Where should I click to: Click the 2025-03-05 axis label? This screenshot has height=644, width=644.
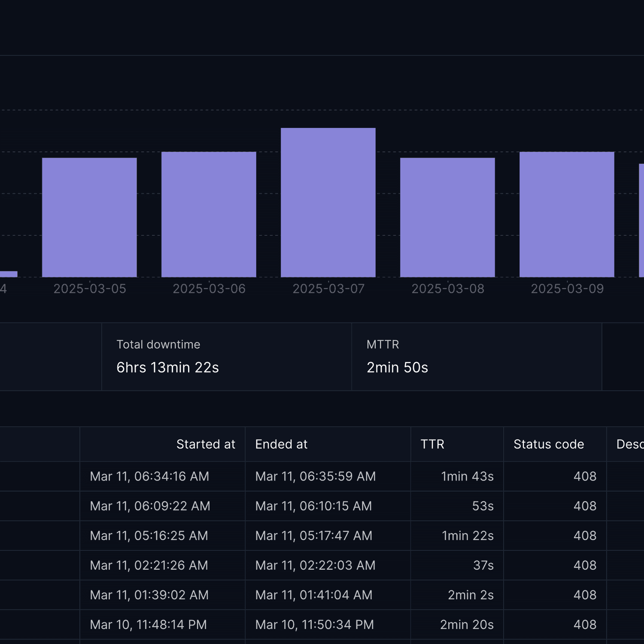click(90, 289)
